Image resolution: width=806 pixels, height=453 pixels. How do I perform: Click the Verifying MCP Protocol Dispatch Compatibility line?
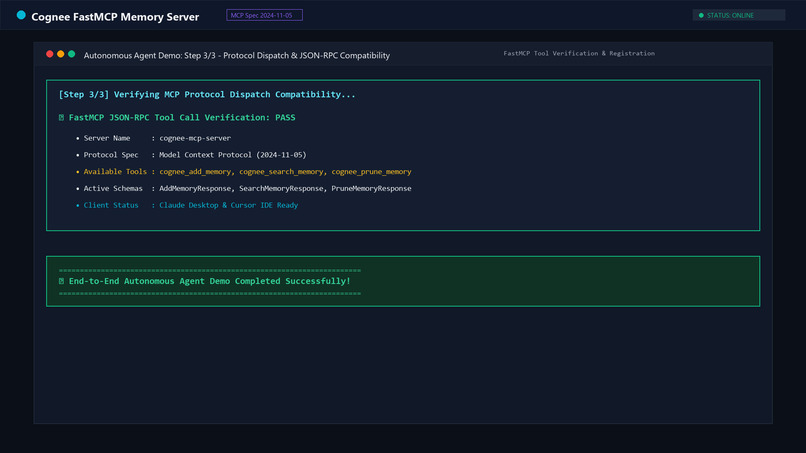(x=207, y=95)
